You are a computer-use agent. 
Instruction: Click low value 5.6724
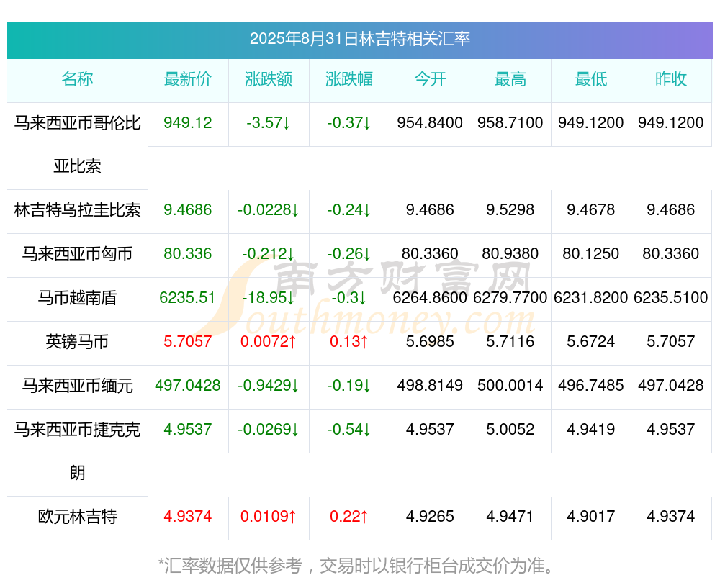point(591,342)
